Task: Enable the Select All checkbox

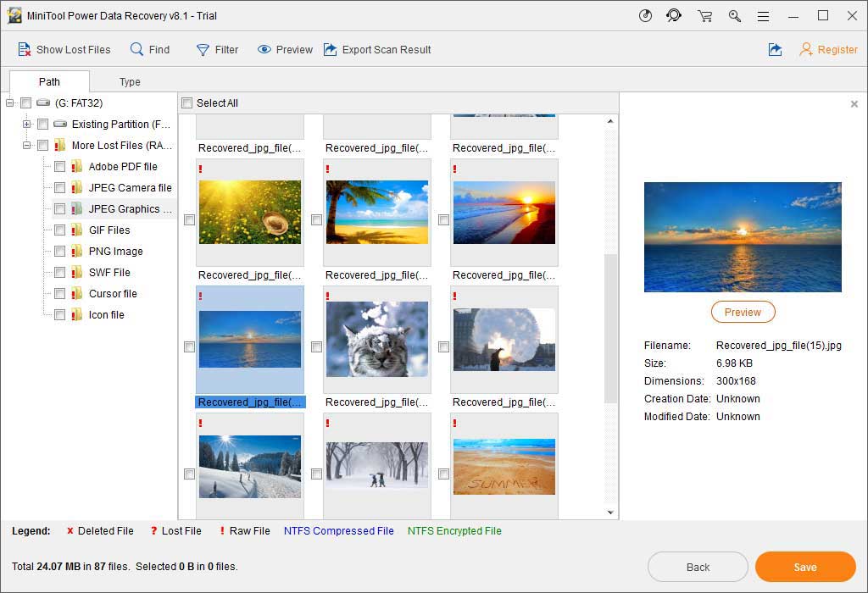Action: tap(187, 103)
